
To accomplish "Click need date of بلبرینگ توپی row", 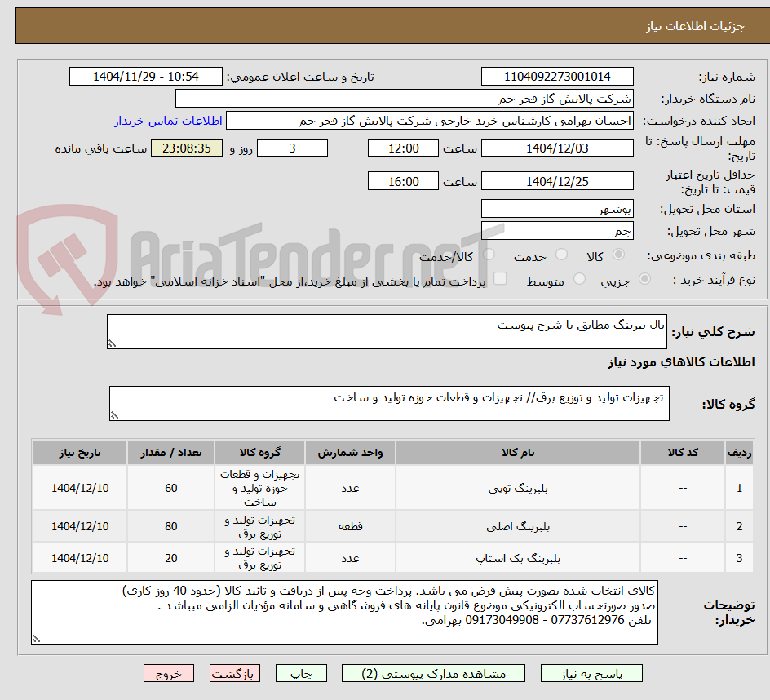I will [80, 488].
